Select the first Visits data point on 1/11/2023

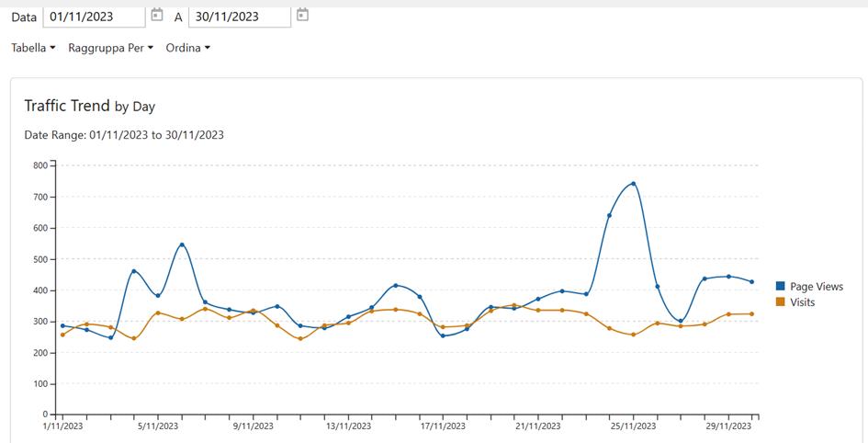point(62,335)
